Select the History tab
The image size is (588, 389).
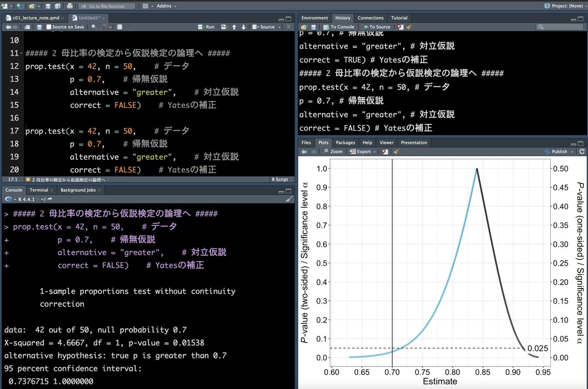(x=343, y=18)
